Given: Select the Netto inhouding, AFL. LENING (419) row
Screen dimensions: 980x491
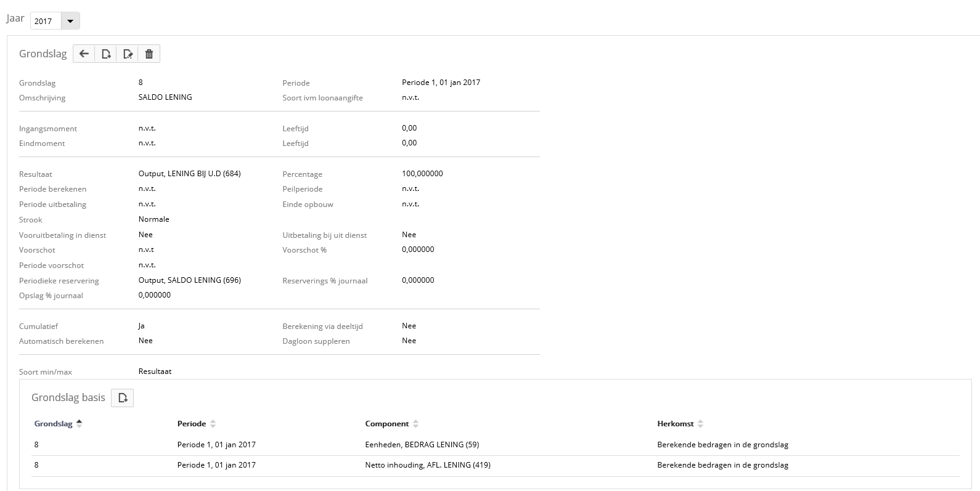Looking at the screenshot, I should click(427, 465).
